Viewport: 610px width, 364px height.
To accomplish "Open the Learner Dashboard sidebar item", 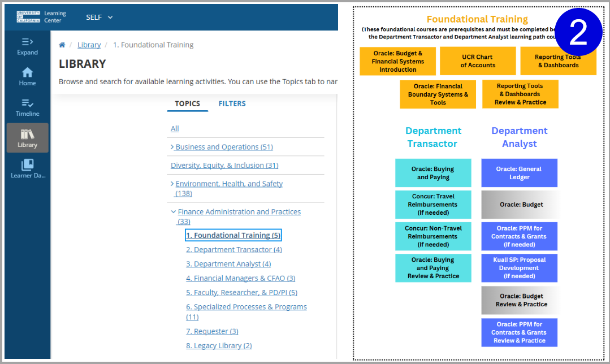I will point(28,169).
